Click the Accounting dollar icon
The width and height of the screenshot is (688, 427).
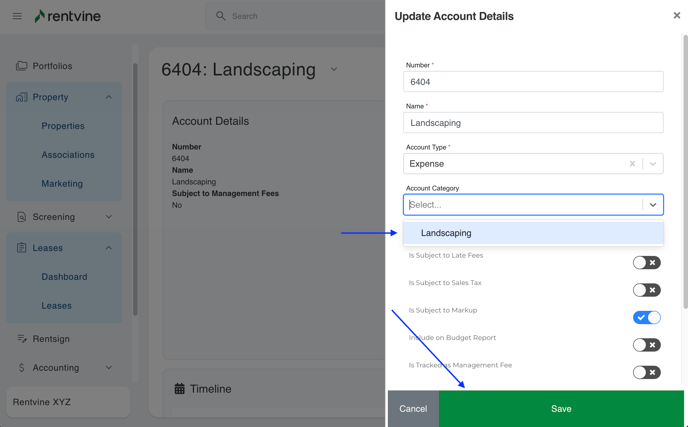pyautogui.click(x=21, y=368)
